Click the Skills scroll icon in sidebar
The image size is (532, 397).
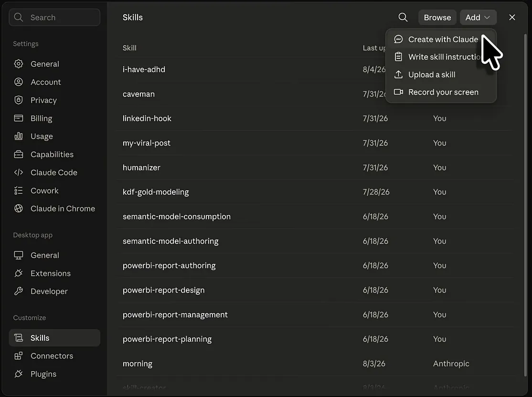(19, 338)
